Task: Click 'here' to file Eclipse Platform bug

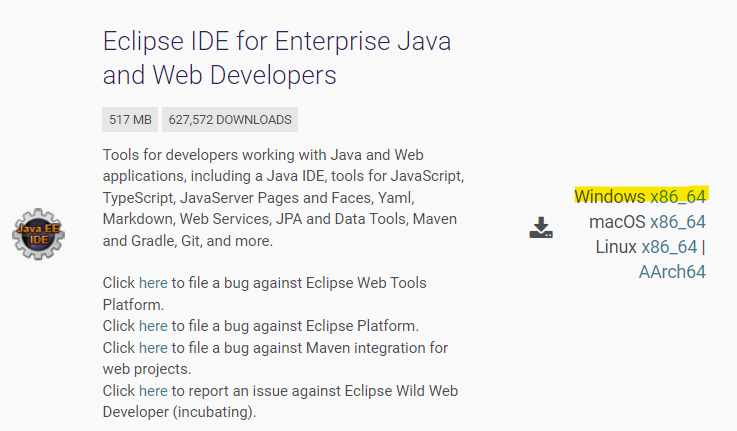Action: coord(153,326)
